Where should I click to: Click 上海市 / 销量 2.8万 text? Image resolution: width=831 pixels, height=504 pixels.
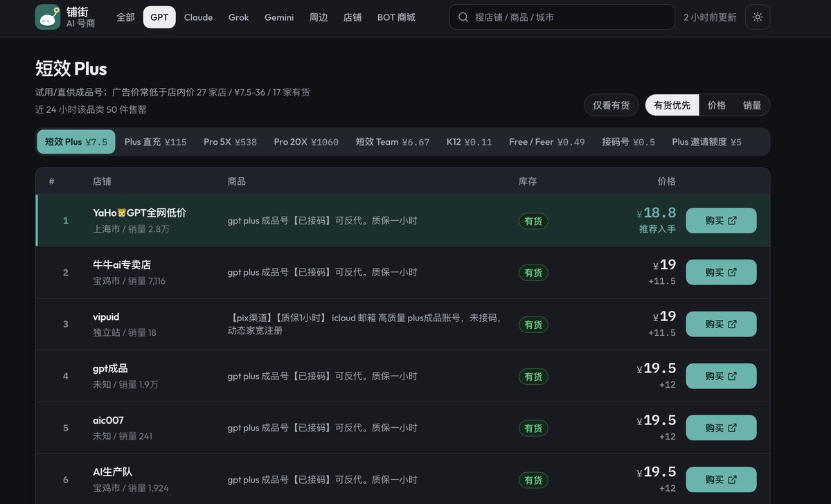pos(131,229)
